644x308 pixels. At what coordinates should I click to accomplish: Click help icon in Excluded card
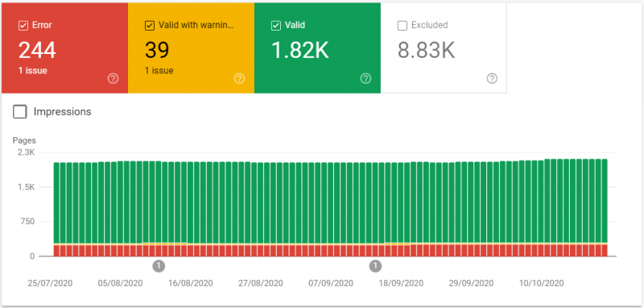(x=492, y=78)
